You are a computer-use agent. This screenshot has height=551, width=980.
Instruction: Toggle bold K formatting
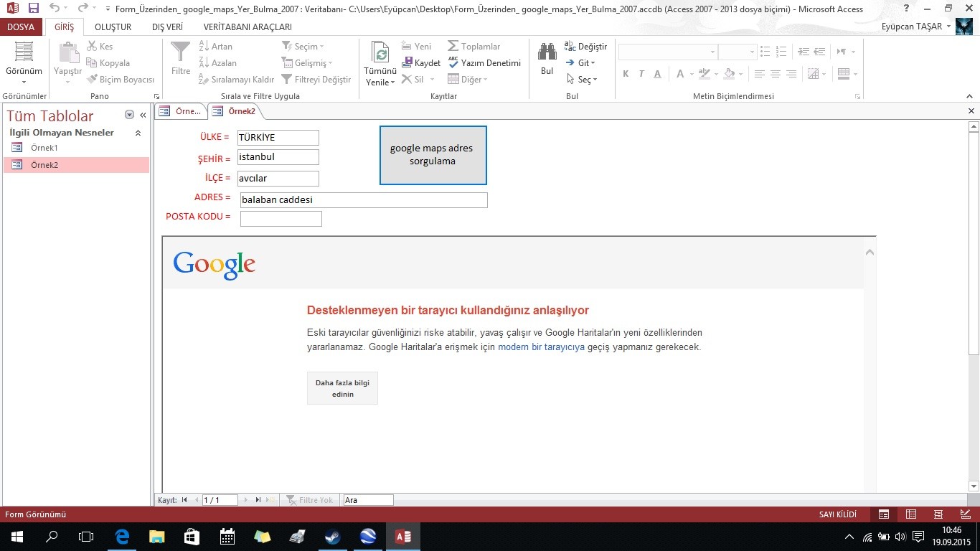626,74
